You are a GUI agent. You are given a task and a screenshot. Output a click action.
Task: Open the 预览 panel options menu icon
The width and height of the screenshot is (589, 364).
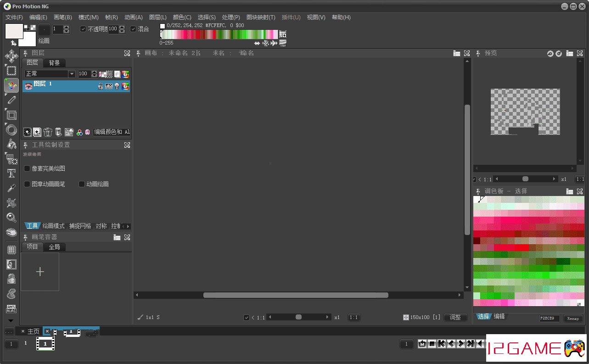[x=569, y=53]
